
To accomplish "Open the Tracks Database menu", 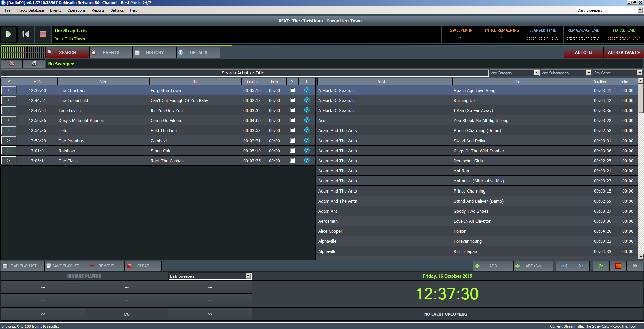I will (30, 10).
